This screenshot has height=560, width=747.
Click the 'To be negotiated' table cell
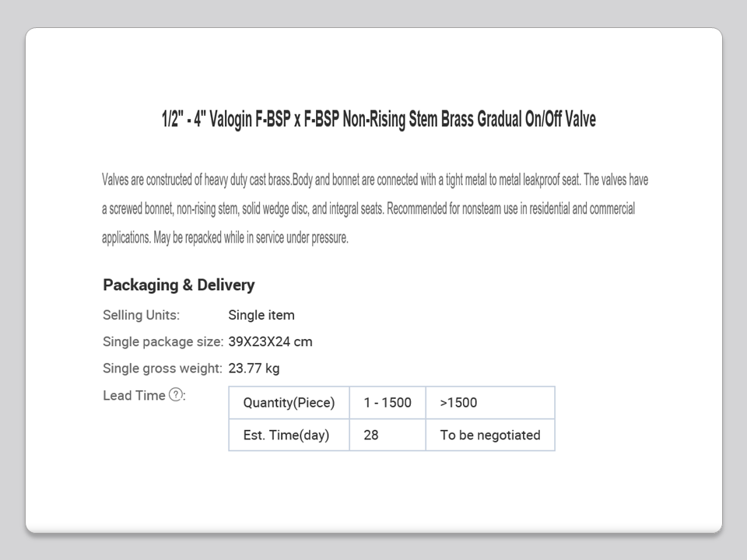[489, 435]
